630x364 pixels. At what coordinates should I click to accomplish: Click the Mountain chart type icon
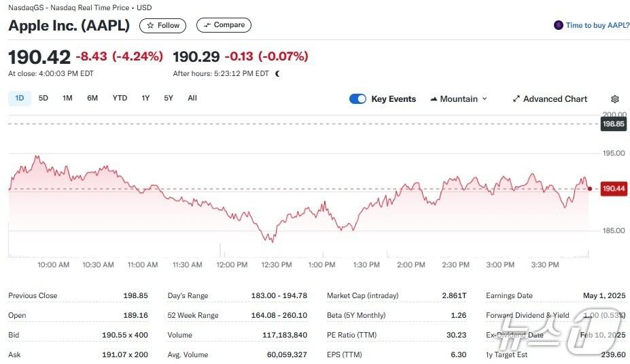point(434,99)
